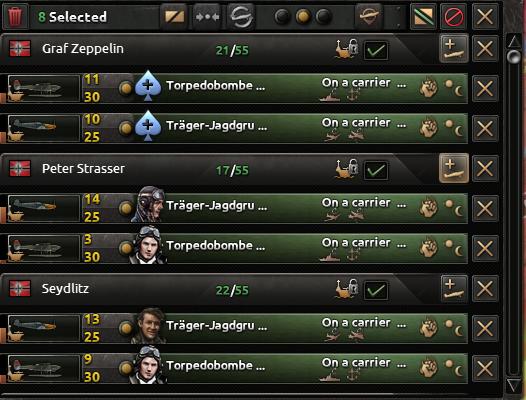Image resolution: width=526 pixels, height=400 pixels.
Task: Select Seydlitz's Träger-Jagdgru air wing
Action: pyautogui.click(x=234, y=328)
